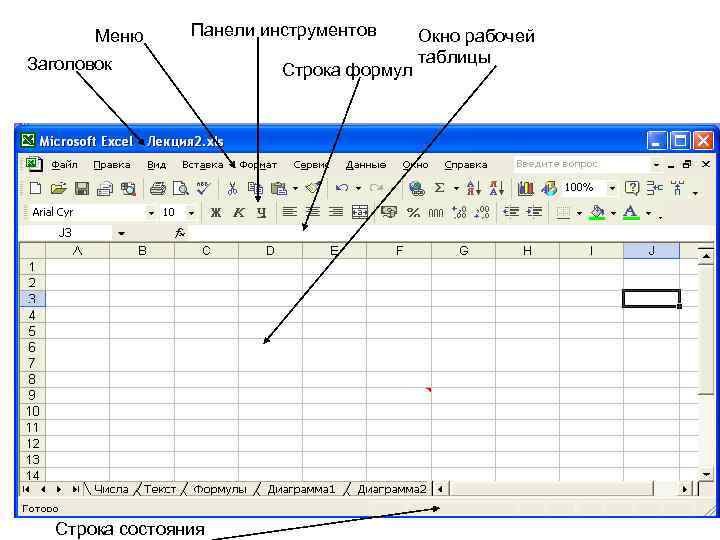This screenshot has width=720, height=540.
Task: Switch to the Диаграмма2 sheet tab
Action: click(x=392, y=489)
